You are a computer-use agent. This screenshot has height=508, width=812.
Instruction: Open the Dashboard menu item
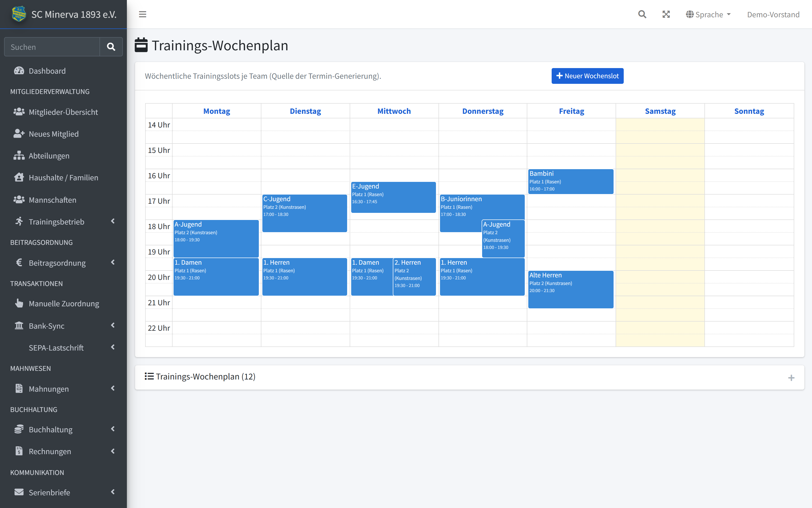tap(63, 71)
